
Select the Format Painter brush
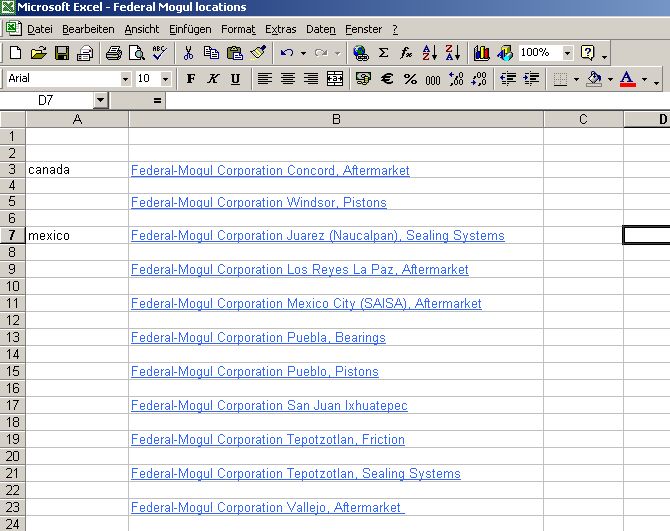click(x=258, y=53)
